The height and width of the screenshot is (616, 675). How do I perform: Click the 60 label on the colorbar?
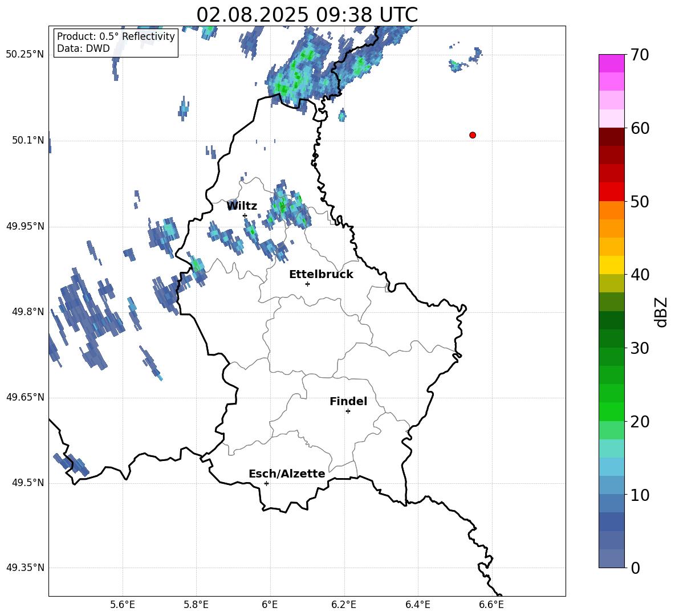(x=640, y=128)
